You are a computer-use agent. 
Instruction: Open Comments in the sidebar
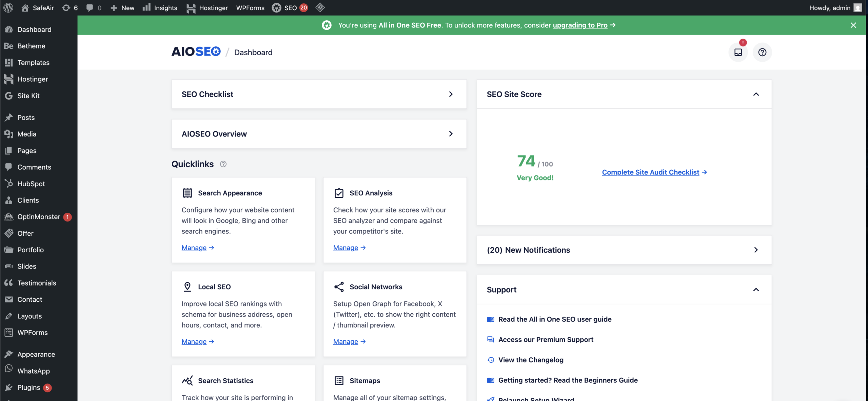[39, 167]
